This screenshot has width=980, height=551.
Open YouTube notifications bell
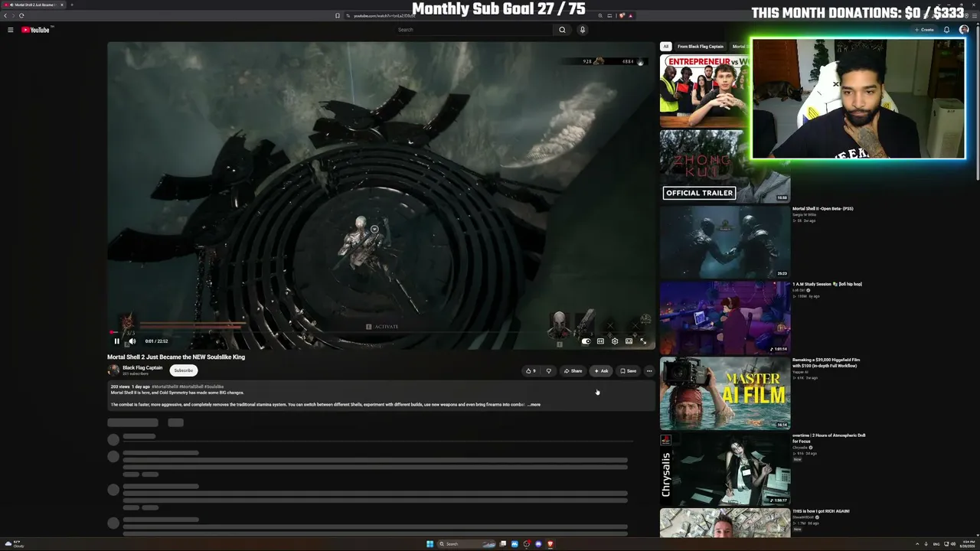tap(946, 30)
